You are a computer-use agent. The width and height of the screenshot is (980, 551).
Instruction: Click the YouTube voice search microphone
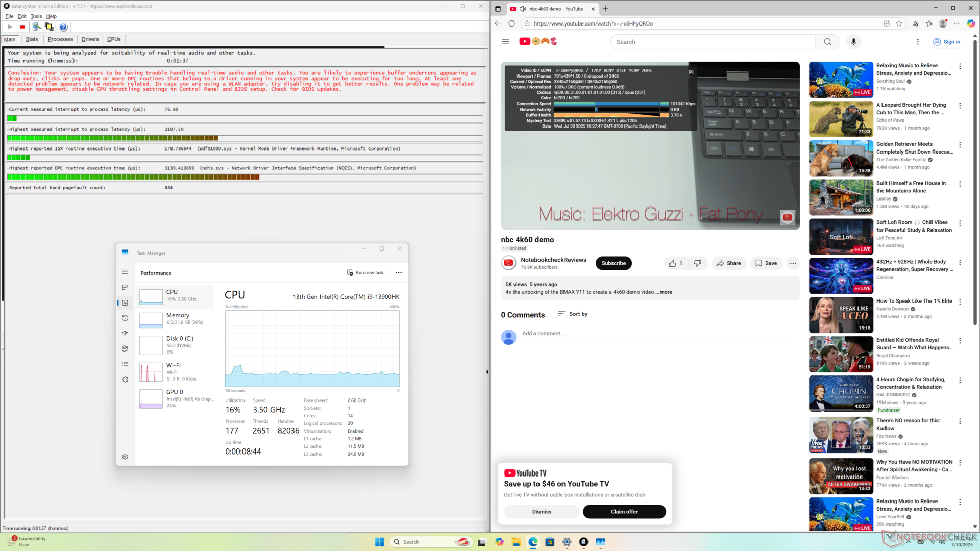[853, 42]
